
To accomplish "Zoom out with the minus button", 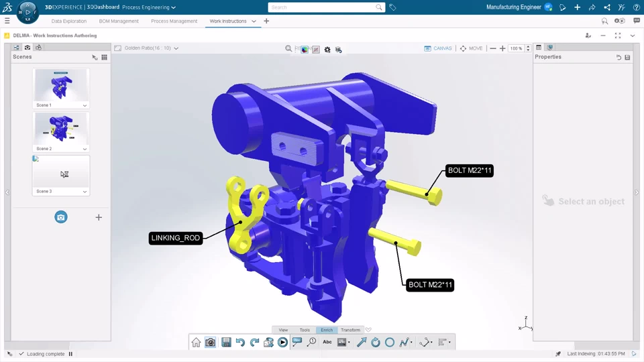I will pyautogui.click(x=493, y=48).
